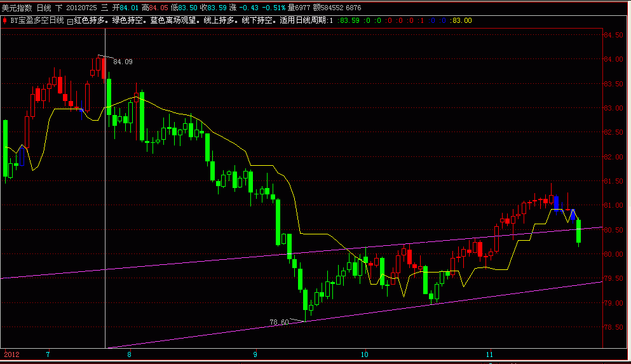Click the low price 83.50 in header

coord(187,8)
